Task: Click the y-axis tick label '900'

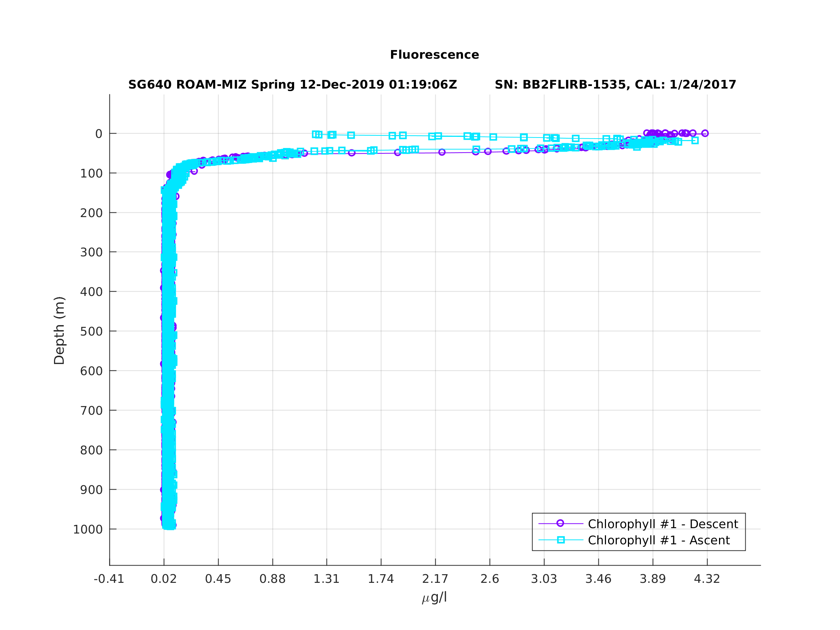Action: [x=91, y=490]
